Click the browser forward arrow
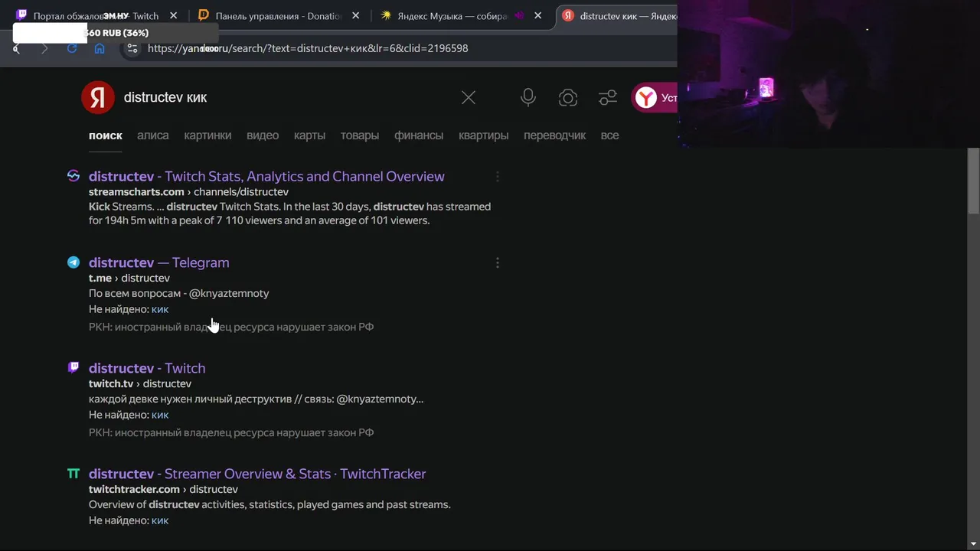The height and width of the screenshot is (551, 980). coord(44,48)
